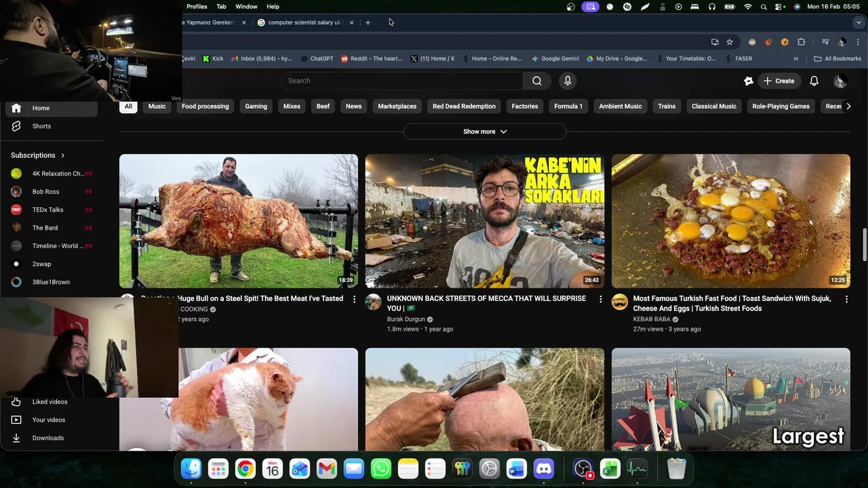Open KEBAB BABA channel avatar

pyautogui.click(x=620, y=302)
